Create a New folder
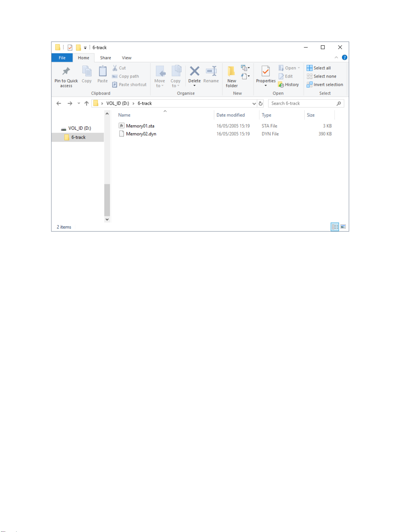This screenshot has height=532, width=399. click(232, 77)
